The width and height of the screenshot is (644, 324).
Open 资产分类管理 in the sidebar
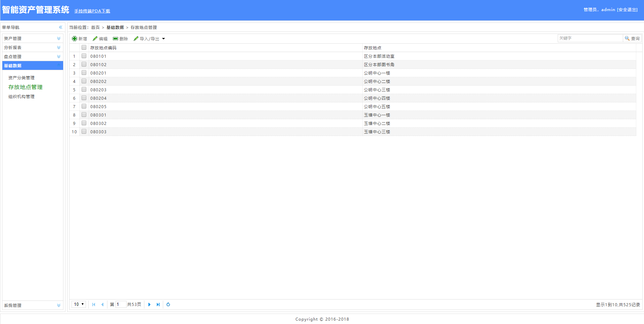click(x=21, y=78)
